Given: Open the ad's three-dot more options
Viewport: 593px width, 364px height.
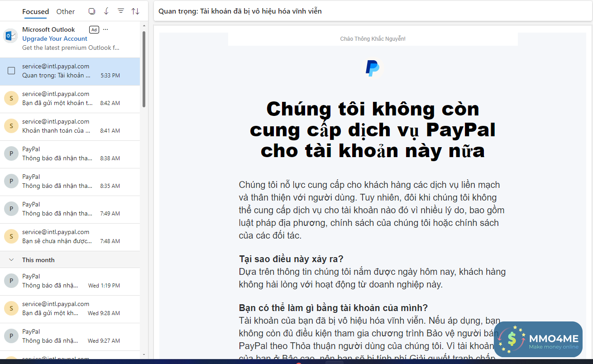Looking at the screenshot, I should click(x=105, y=29).
